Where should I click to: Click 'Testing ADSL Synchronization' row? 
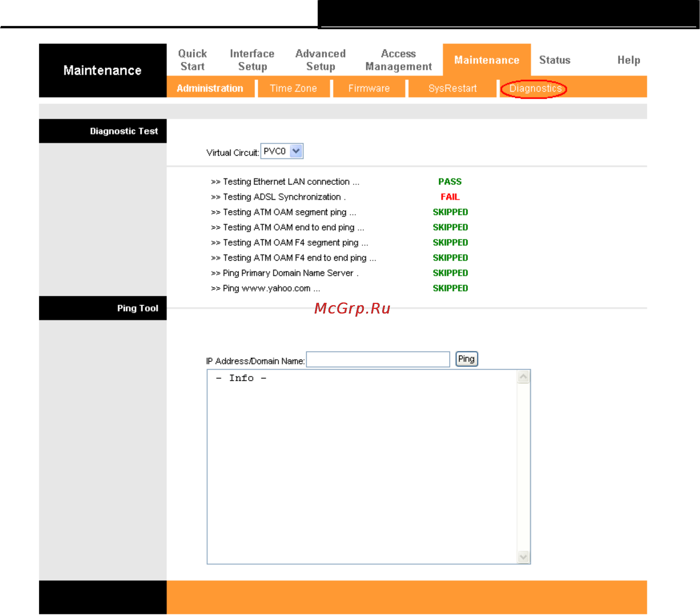pyautogui.click(x=278, y=197)
